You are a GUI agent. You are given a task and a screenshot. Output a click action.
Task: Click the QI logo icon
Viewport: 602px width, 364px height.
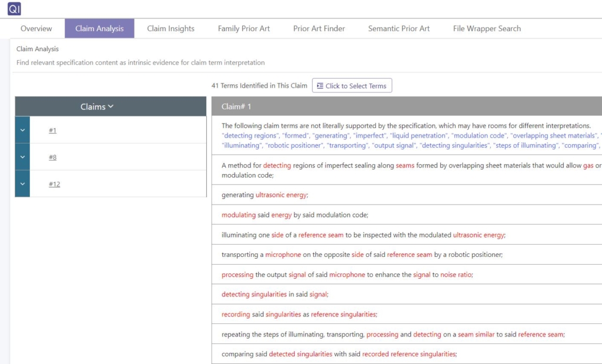click(x=13, y=8)
